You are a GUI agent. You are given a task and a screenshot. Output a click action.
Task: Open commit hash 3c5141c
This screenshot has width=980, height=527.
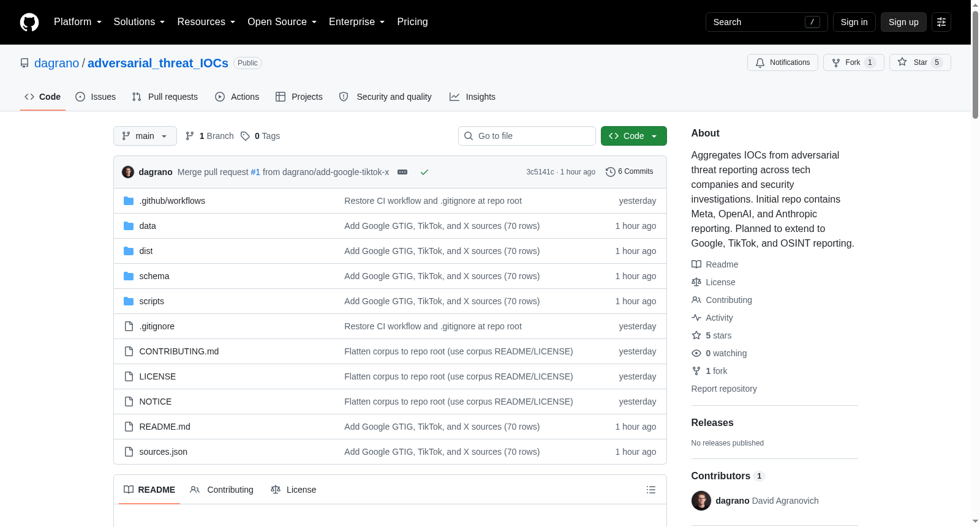540,172
